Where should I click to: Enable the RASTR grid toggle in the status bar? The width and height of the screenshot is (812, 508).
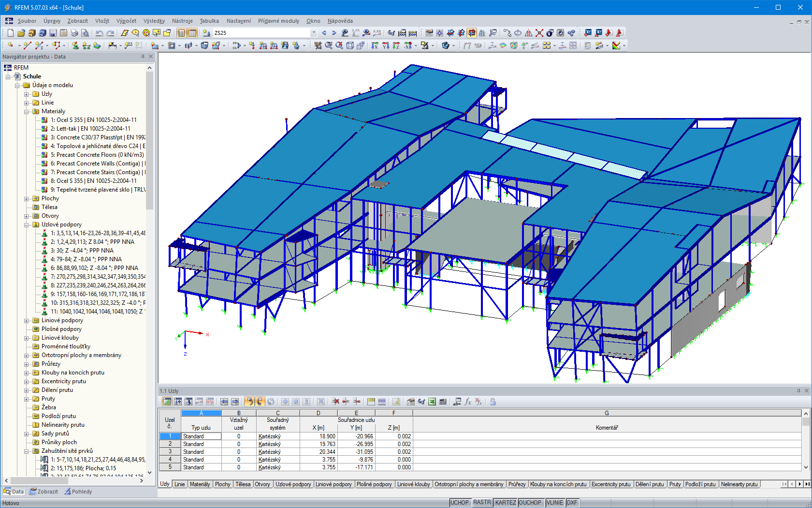tap(482, 503)
